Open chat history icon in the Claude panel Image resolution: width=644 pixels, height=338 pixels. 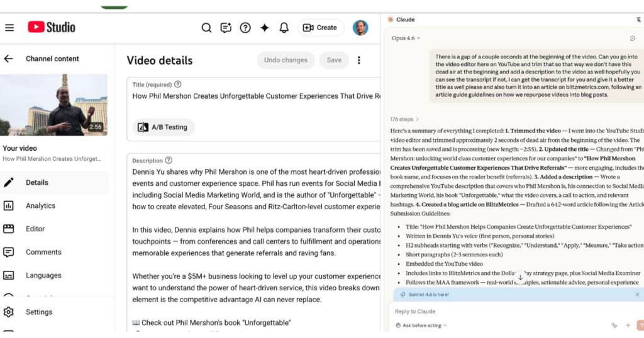(x=633, y=38)
